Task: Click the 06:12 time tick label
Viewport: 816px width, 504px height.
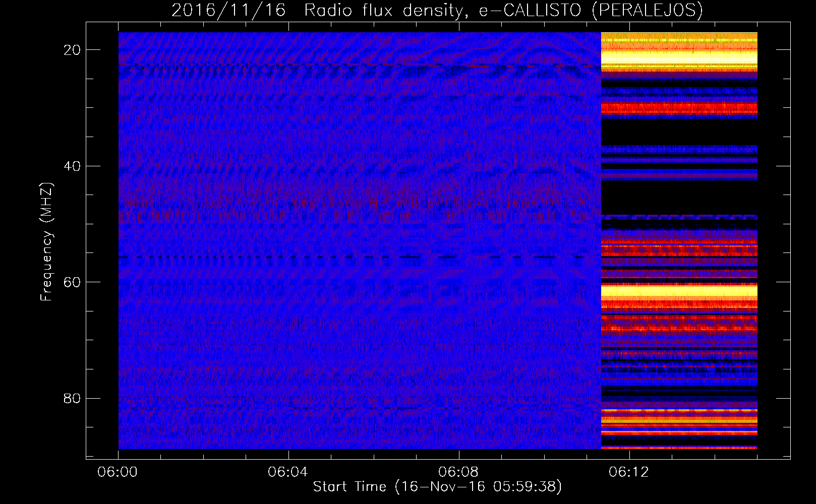Action: 629,472
